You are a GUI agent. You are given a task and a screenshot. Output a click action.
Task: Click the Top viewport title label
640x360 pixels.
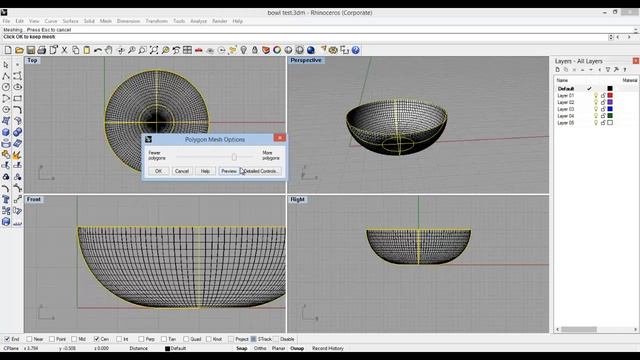point(32,60)
